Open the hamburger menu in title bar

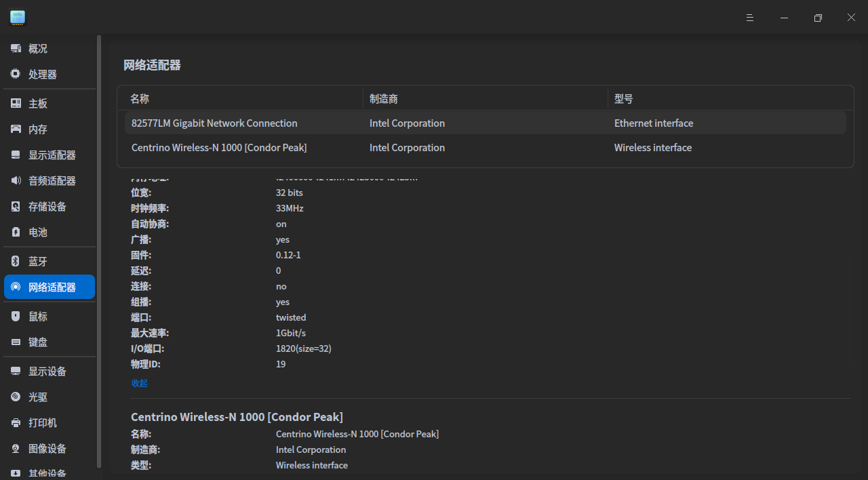[750, 18]
